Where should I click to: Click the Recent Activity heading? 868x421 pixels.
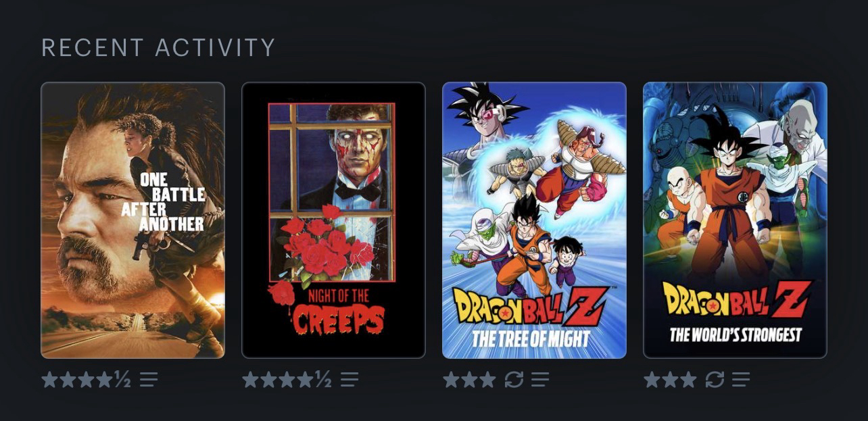pyautogui.click(x=158, y=48)
